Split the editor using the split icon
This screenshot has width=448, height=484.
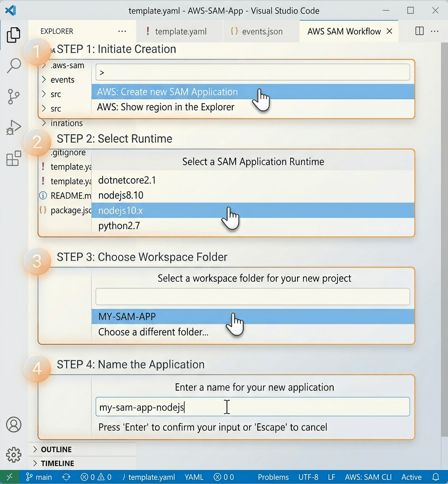(419, 31)
